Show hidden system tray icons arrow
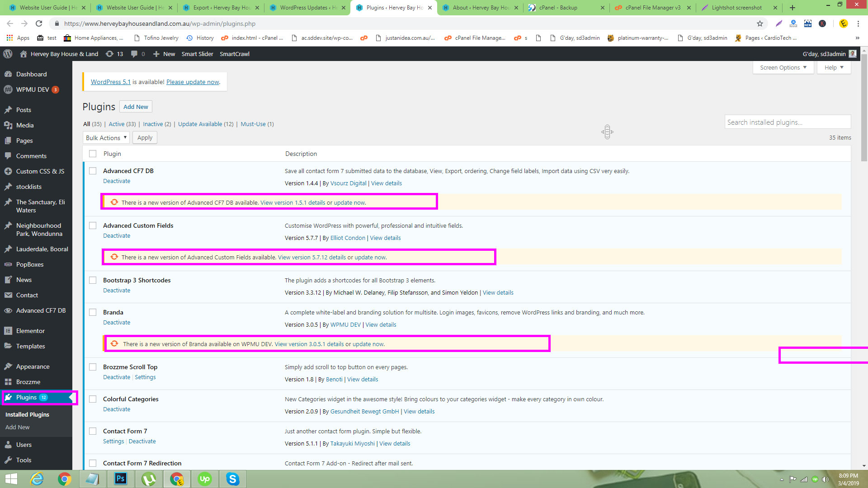 coord(782,479)
